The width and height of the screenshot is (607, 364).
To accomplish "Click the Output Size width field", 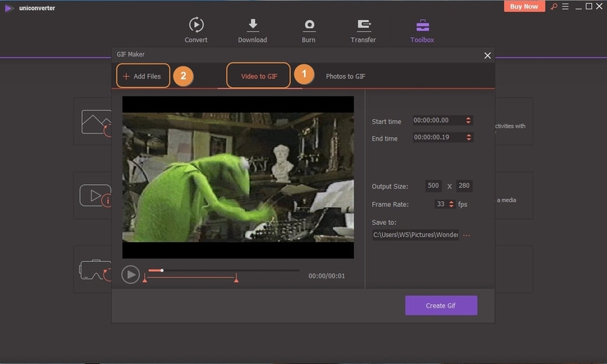I will click(x=433, y=186).
